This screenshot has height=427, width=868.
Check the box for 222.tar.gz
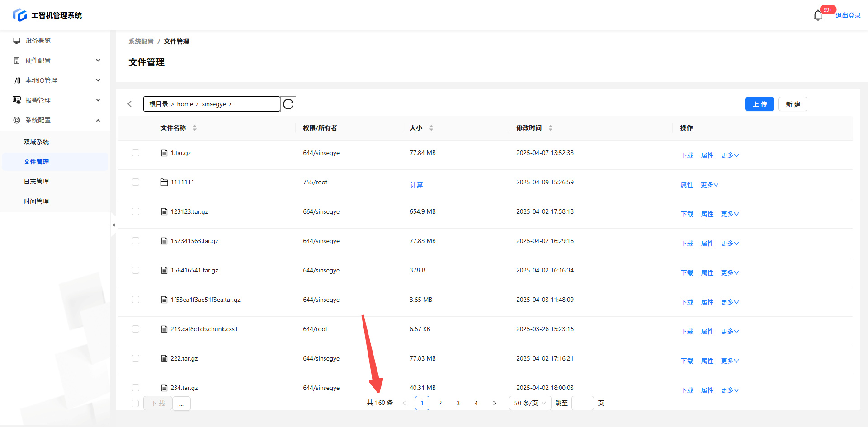coord(136,359)
